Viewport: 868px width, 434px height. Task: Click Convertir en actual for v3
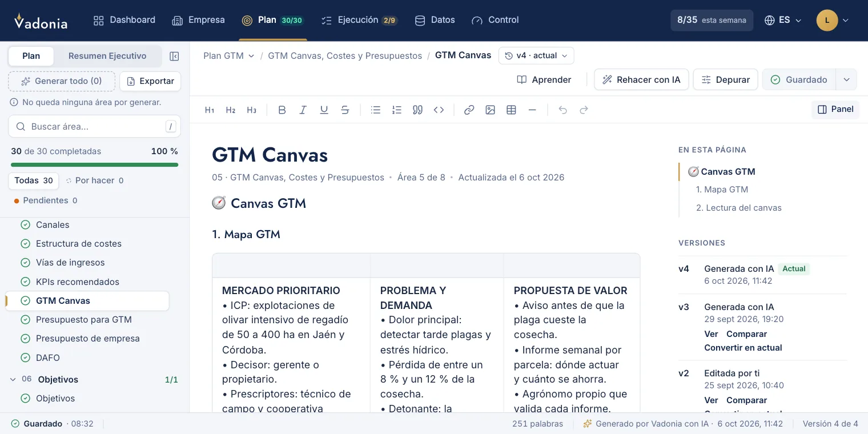743,347
